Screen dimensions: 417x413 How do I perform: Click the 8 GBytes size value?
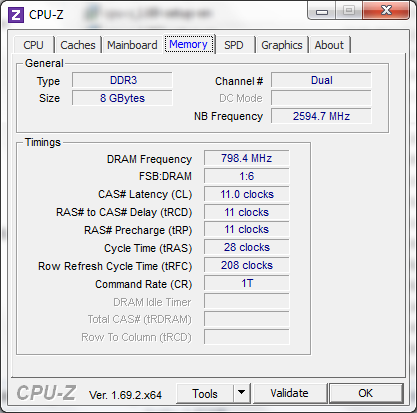[122, 98]
